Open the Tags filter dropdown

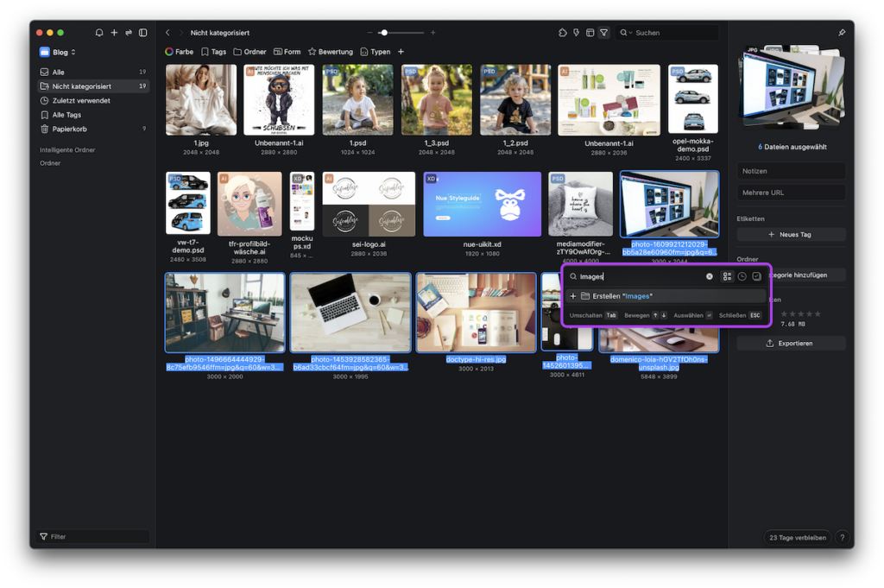(x=214, y=52)
